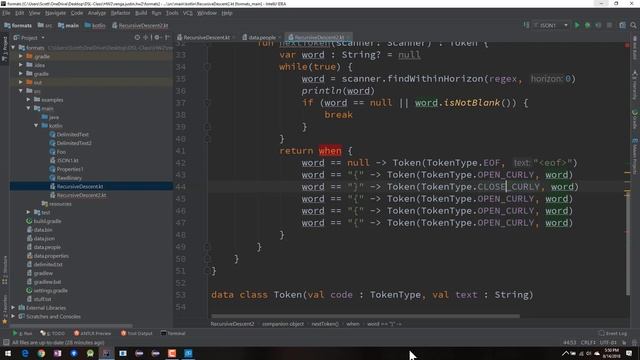
Task: Click Scroll from Source icon in Project panel
Action: (137, 38)
